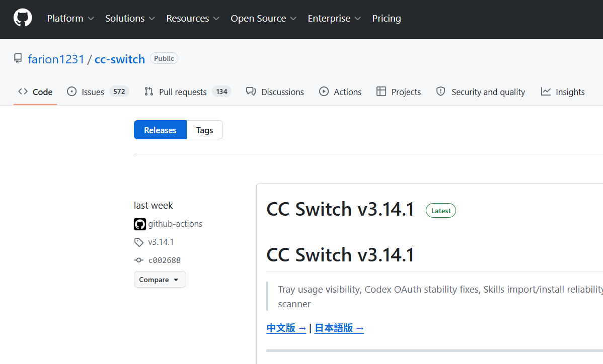Open the 中文版 release notes link
The image size is (603, 364).
click(286, 328)
